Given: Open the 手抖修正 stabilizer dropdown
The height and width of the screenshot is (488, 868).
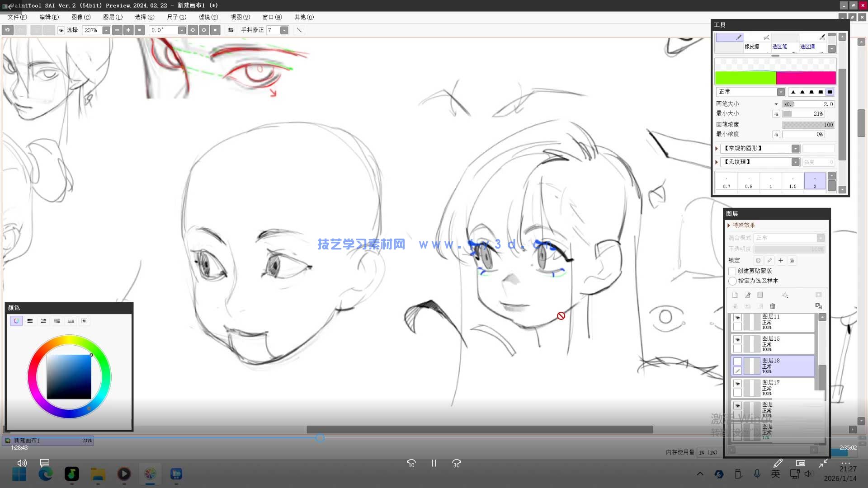Looking at the screenshot, I should click(x=284, y=30).
